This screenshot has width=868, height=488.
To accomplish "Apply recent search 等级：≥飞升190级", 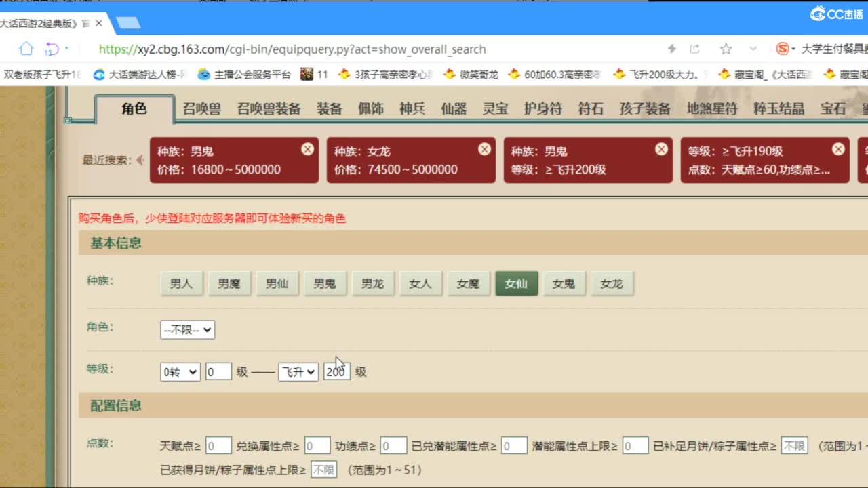I will tap(765, 160).
